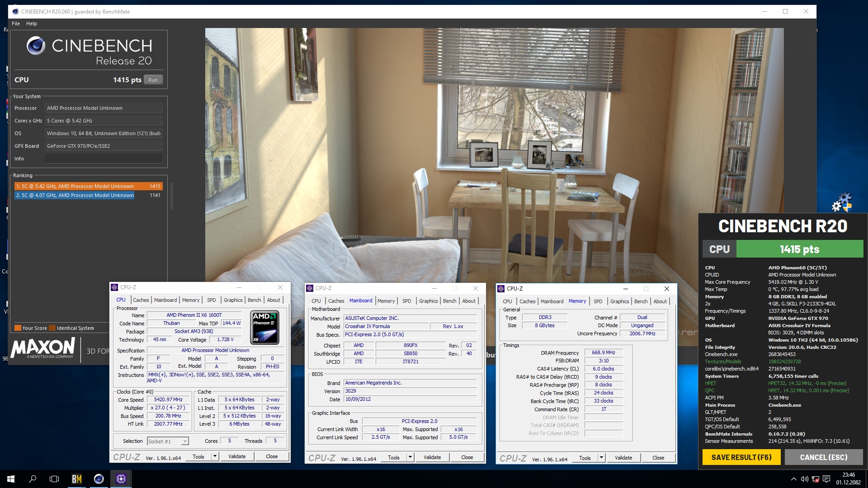Image resolution: width=868 pixels, height=488 pixels.
Task: Open taskbar search magnifier icon
Action: (33, 479)
